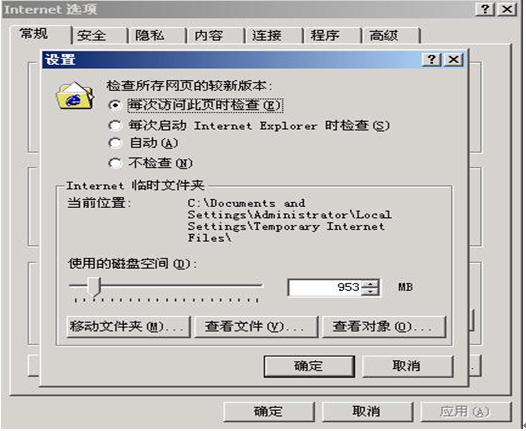Click the 查看对象 button
526x431 pixels.
(384, 326)
